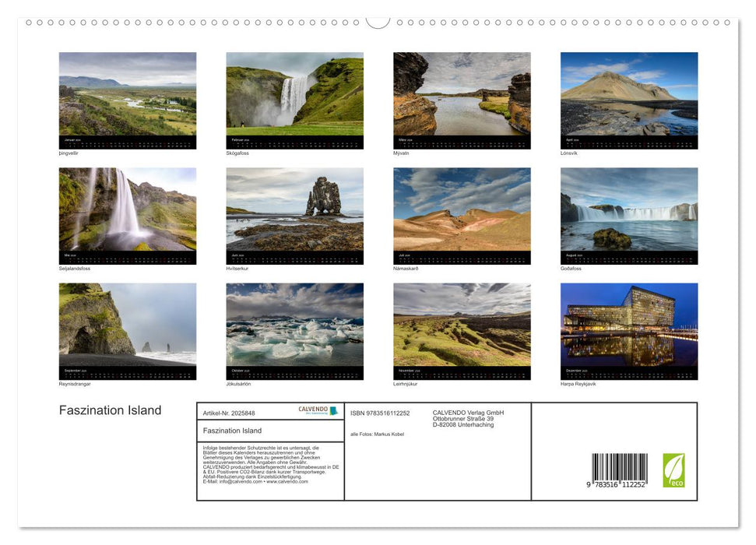Open the Þingvellir January calendar page

click(x=128, y=100)
